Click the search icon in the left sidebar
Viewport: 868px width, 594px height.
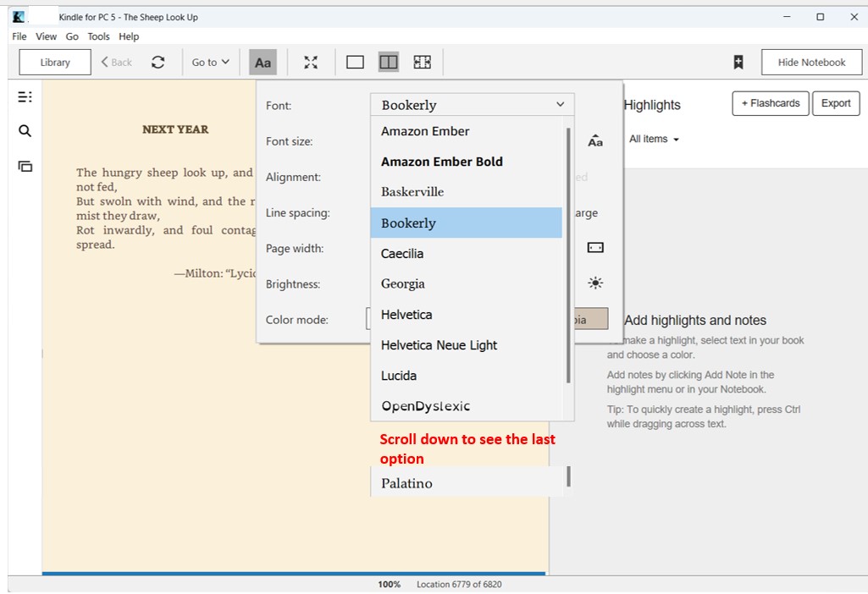pyautogui.click(x=25, y=132)
